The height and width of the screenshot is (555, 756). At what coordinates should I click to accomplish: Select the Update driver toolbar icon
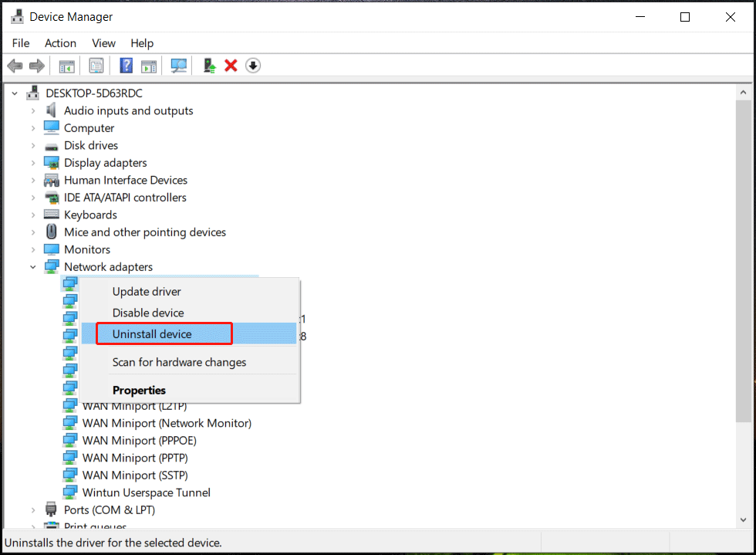208,65
